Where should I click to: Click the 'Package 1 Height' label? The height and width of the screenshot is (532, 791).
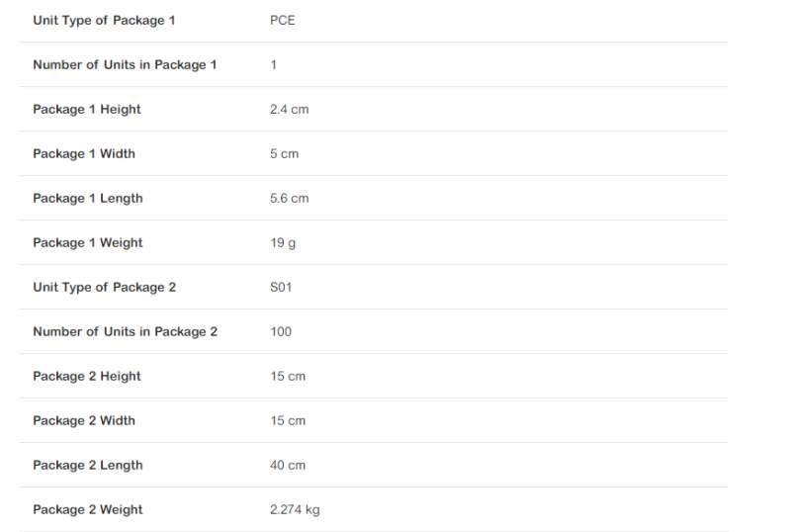pyautogui.click(x=87, y=109)
